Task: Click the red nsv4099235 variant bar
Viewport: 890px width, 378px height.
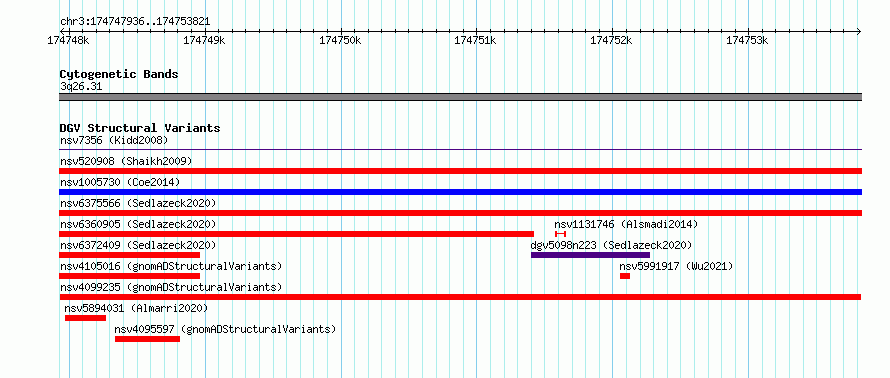Action: pyautogui.click(x=460, y=297)
